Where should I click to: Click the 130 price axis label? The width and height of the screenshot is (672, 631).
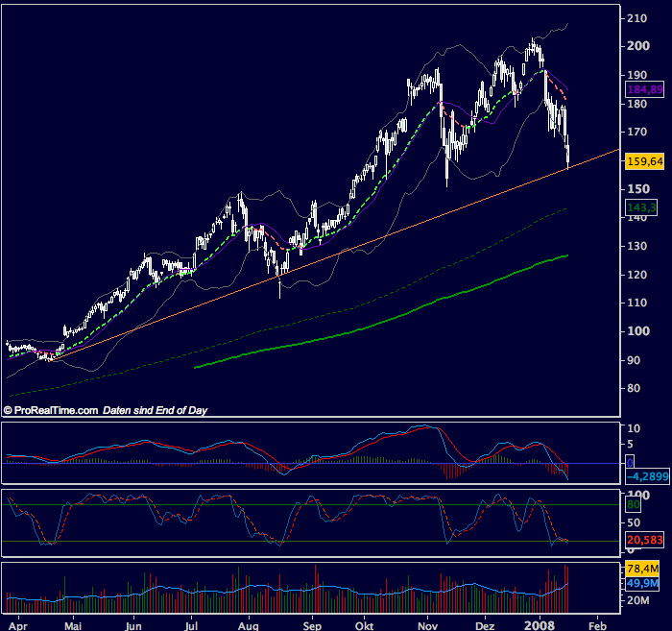[x=636, y=246]
